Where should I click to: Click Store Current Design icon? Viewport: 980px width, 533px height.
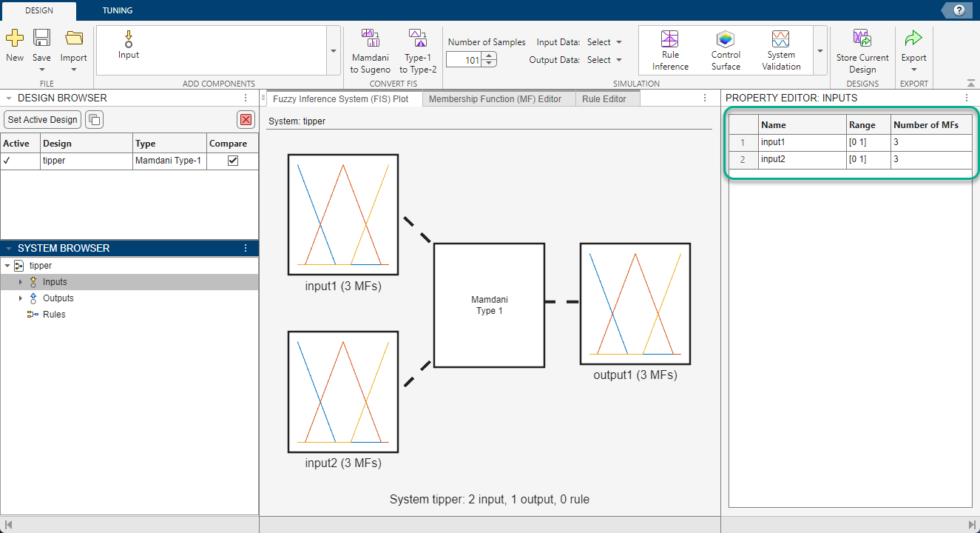click(x=862, y=39)
